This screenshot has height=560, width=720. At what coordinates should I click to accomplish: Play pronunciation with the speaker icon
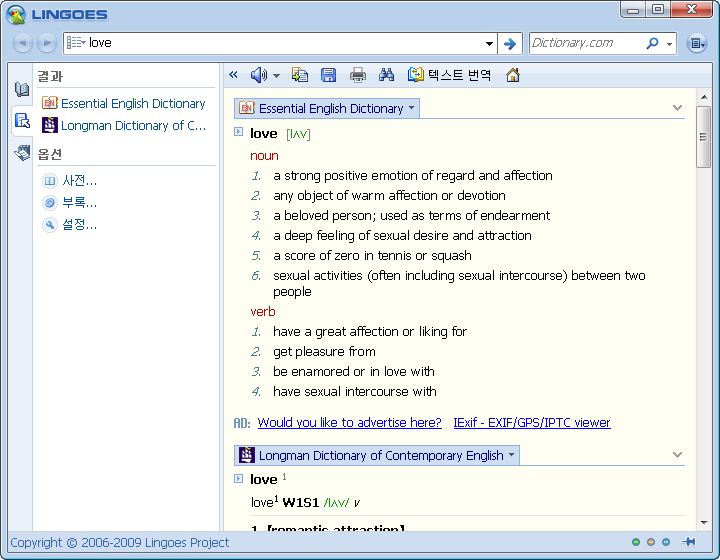[x=259, y=75]
